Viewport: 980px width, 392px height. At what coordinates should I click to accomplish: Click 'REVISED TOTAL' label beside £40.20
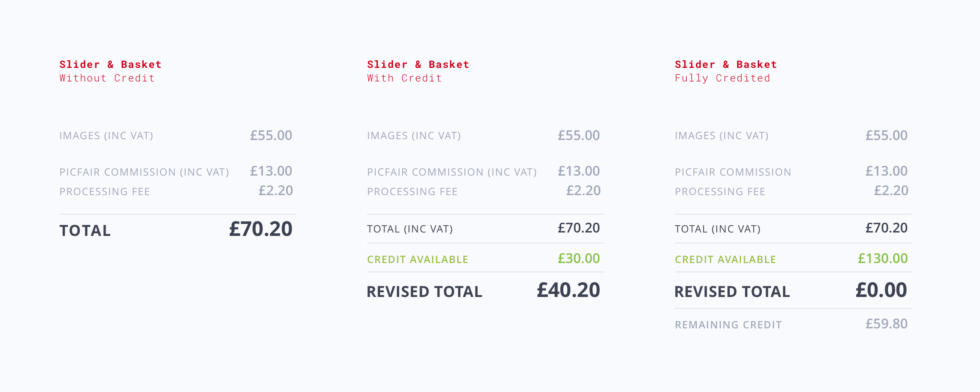(x=424, y=292)
